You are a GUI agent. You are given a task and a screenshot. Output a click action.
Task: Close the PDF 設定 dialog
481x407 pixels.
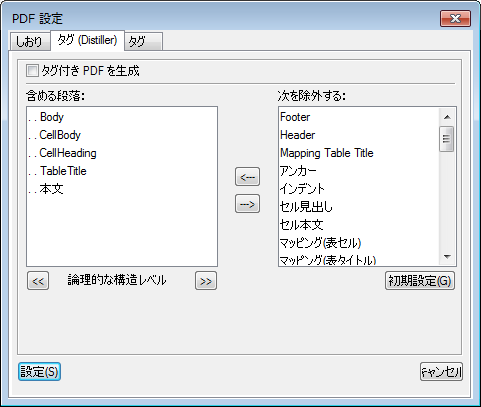coord(455,18)
